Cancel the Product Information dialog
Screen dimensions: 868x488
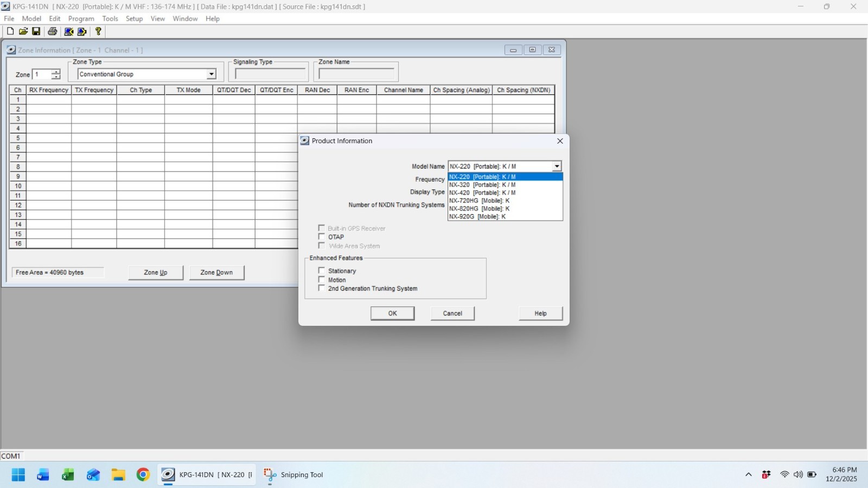pyautogui.click(x=452, y=313)
